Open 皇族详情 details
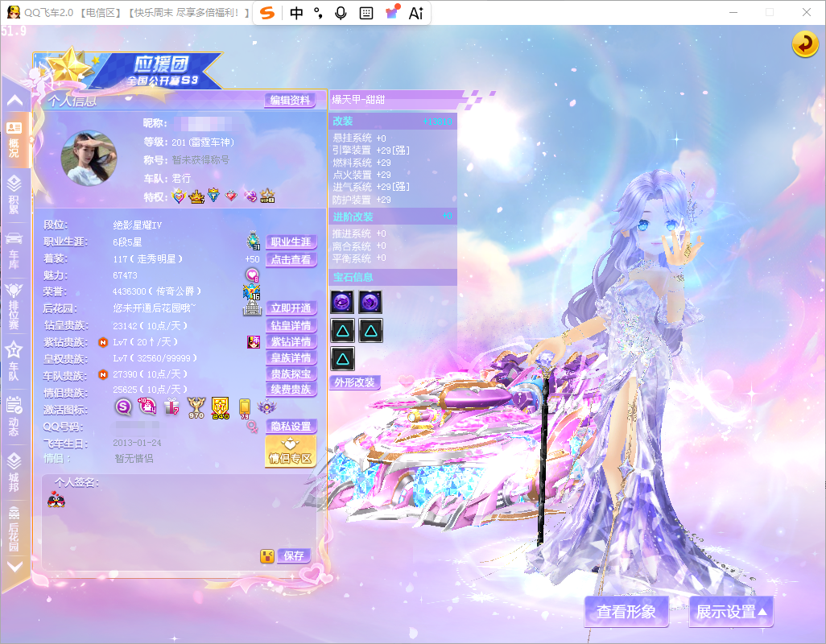Image resolution: width=826 pixels, height=644 pixels. point(291,358)
